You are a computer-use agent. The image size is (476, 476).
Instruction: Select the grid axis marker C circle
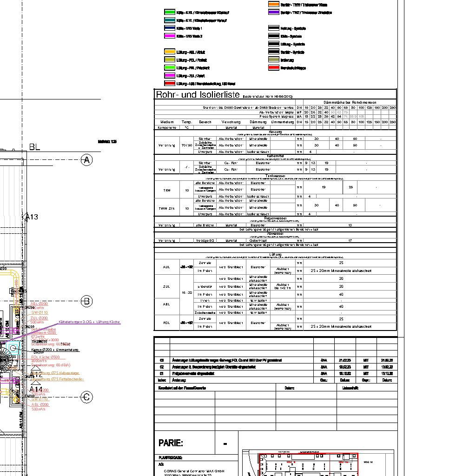coord(86,397)
